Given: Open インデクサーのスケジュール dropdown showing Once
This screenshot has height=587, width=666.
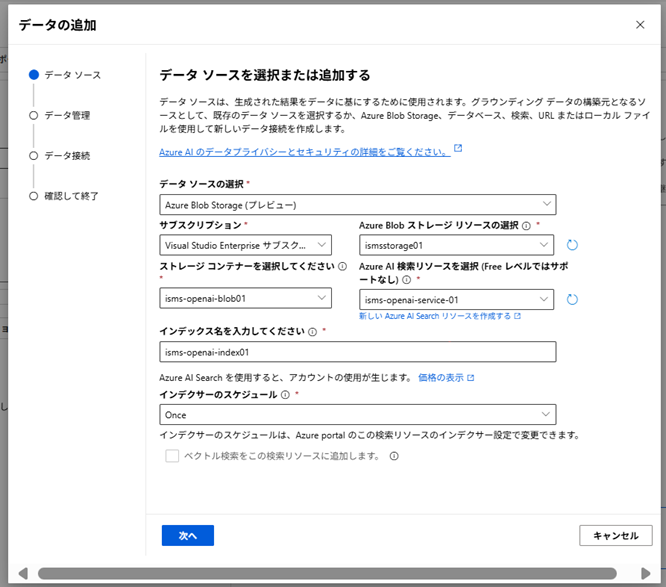Looking at the screenshot, I should 357,414.
